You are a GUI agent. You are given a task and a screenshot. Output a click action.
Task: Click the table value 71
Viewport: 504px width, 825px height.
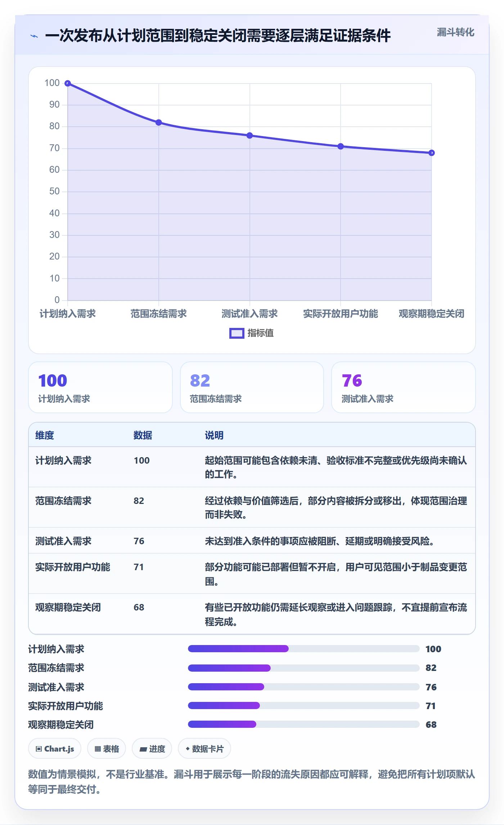(139, 567)
